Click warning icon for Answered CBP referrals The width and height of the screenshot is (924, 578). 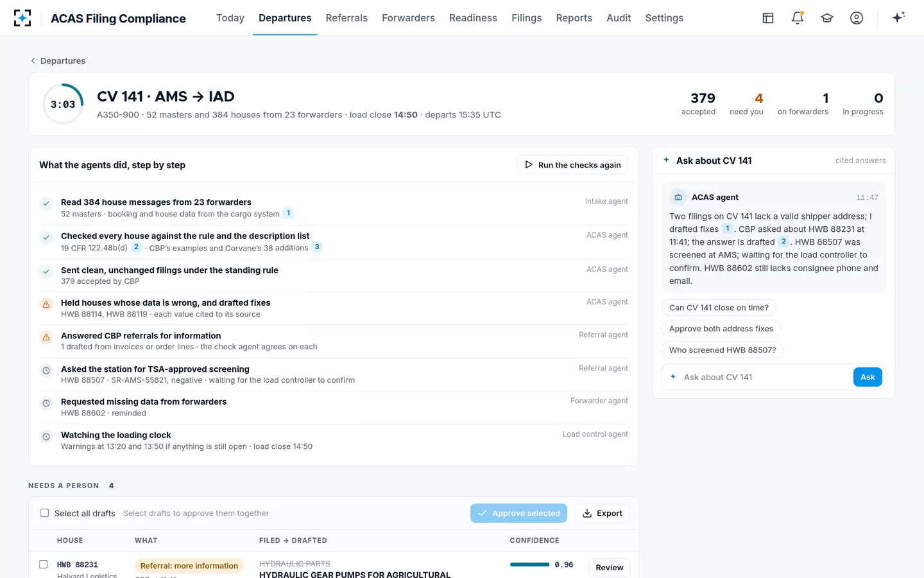46,337
